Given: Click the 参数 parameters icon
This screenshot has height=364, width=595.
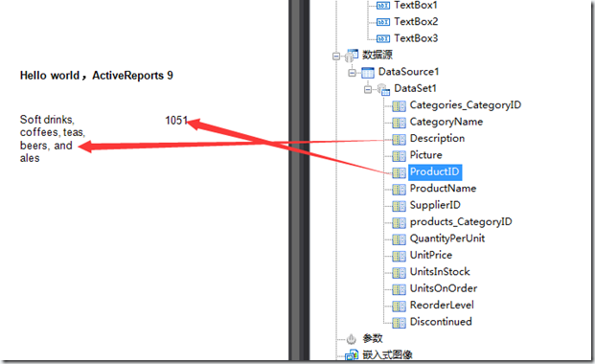Looking at the screenshot, I should [352, 338].
